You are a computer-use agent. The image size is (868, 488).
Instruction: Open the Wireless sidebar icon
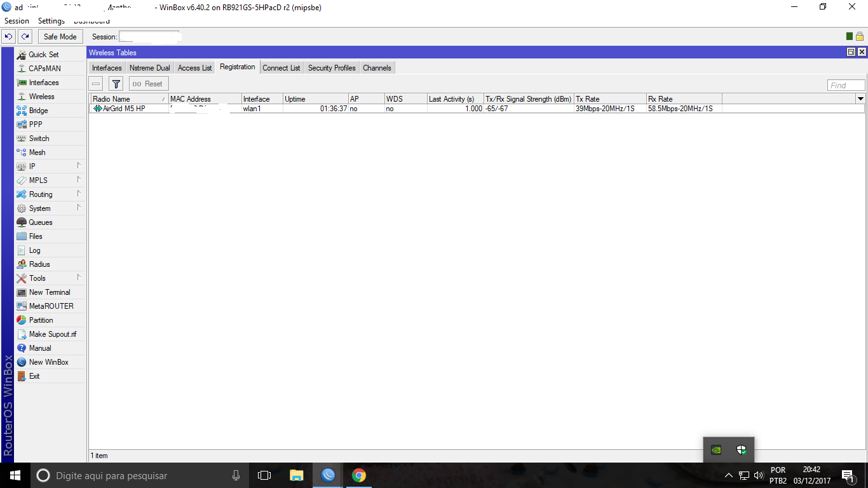tap(22, 97)
